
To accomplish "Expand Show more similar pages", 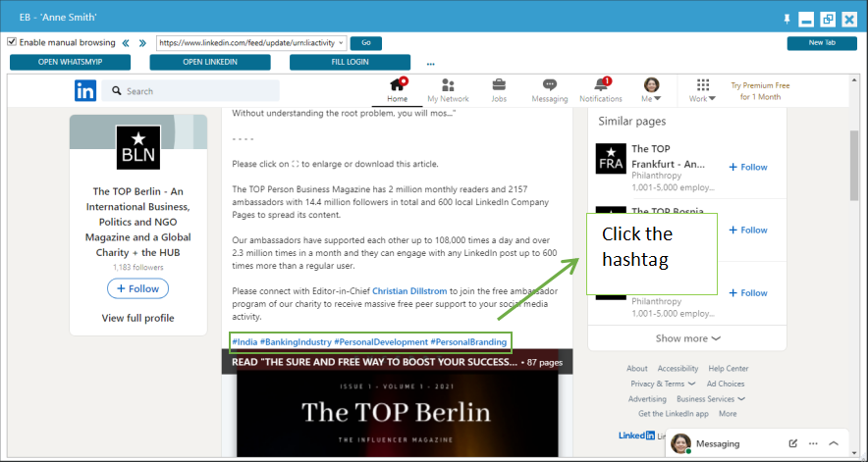I will click(x=687, y=338).
